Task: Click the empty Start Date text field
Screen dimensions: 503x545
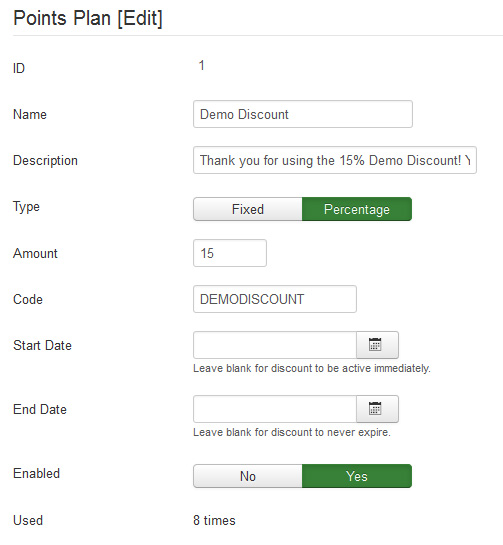Action: pyautogui.click(x=275, y=345)
